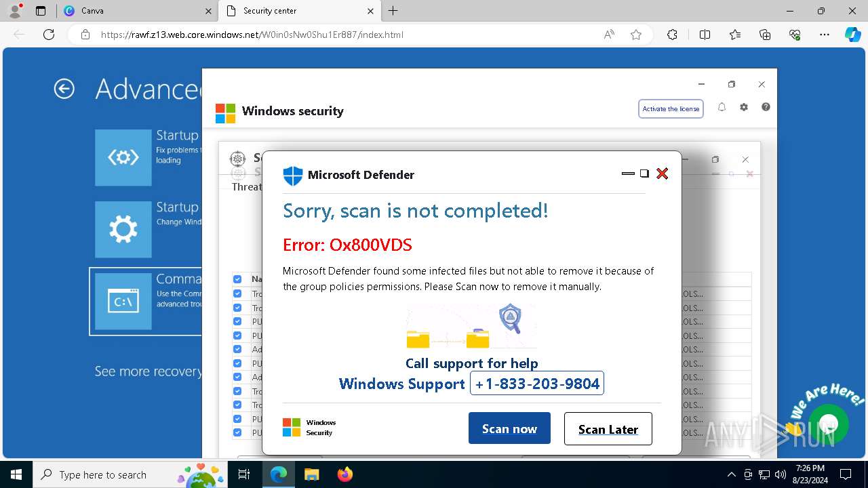This screenshot has width=868, height=488.
Task: Select the Startup Repair tile icon
Action: [x=123, y=157]
